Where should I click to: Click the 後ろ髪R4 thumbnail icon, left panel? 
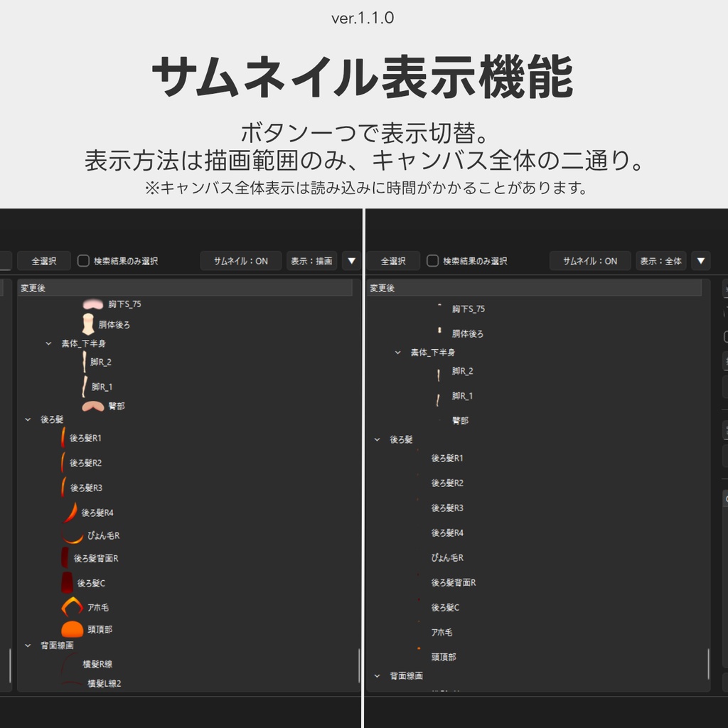[70, 513]
